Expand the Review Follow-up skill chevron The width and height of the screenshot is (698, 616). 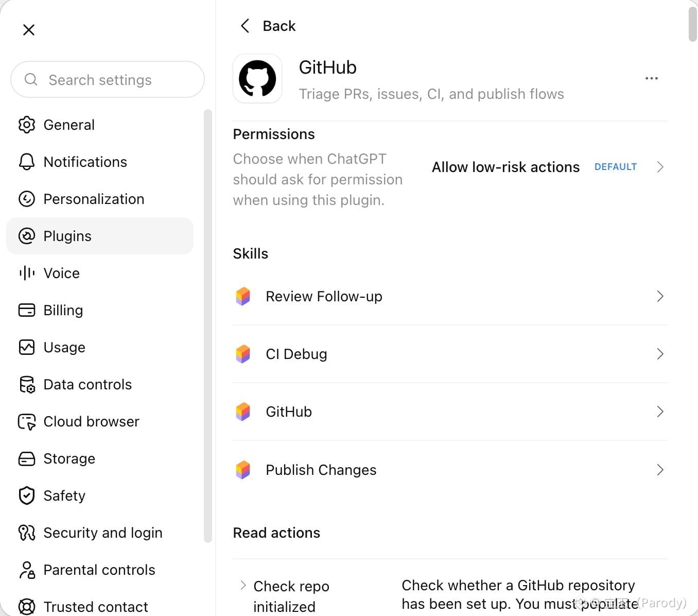pos(660,296)
